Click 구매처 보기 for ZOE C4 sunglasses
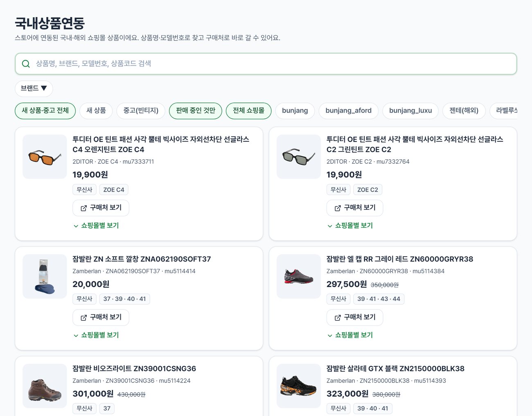The height and width of the screenshot is (416, 532). 101,208
